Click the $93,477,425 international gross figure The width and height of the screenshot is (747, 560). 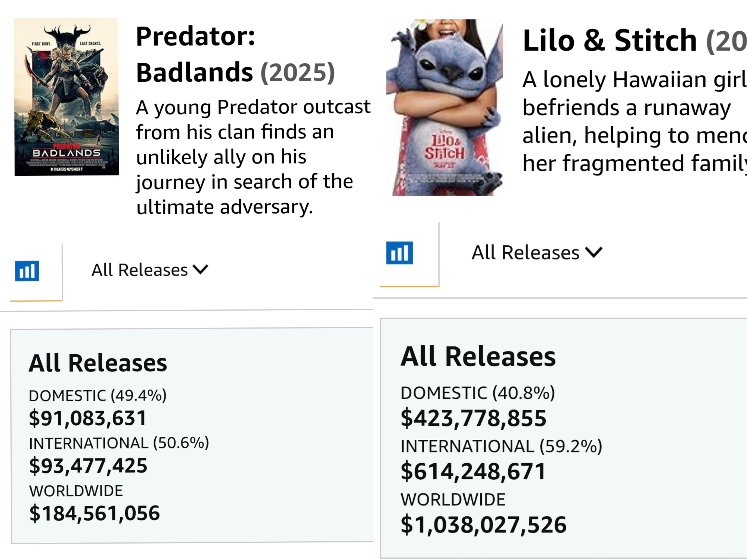(x=88, y=466)
